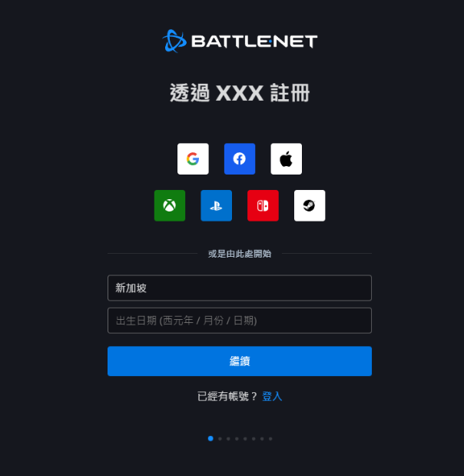Jump to the second step indicator dot
The width and height of the screenshot is (464, 476).
pyautogui.click(x=220, y=438)
